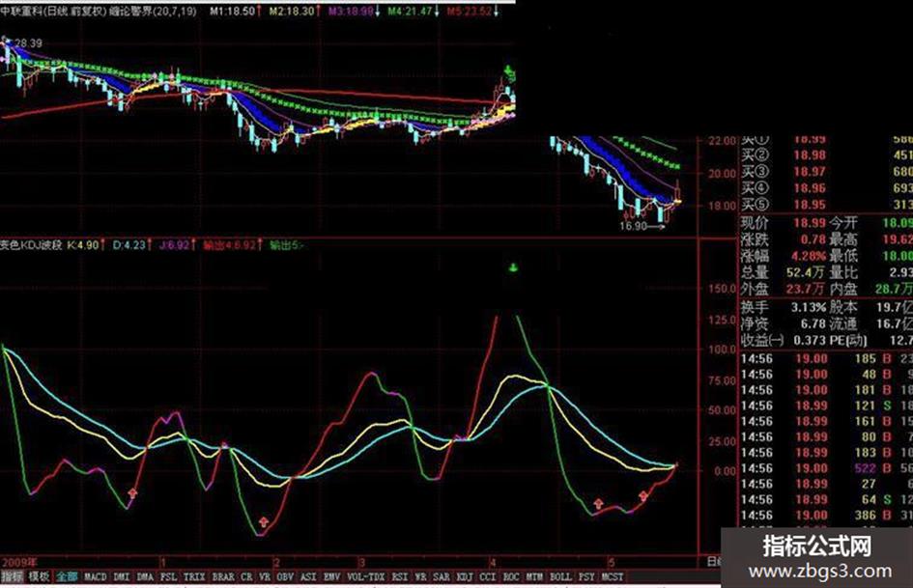This screenshot has width=913, height=588.
Task: Click the 买③ bid row price 18.97
Action: (810, 172)
